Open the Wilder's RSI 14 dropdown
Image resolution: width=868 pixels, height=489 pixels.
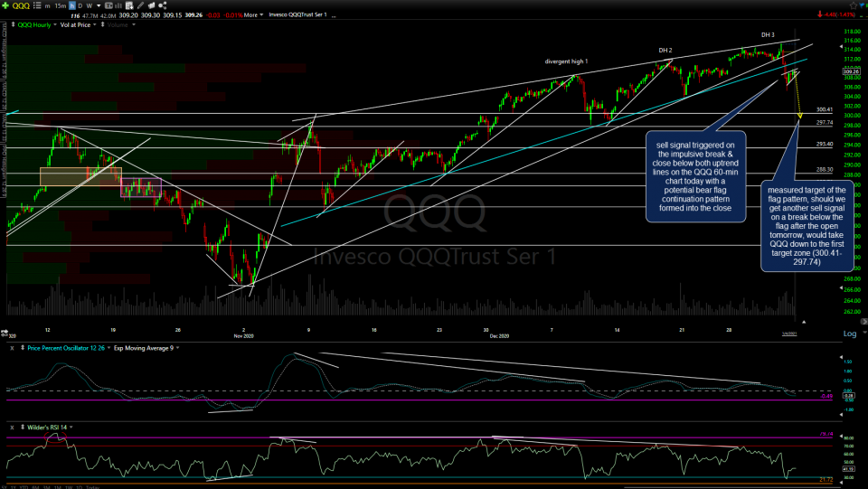[71, 427]
